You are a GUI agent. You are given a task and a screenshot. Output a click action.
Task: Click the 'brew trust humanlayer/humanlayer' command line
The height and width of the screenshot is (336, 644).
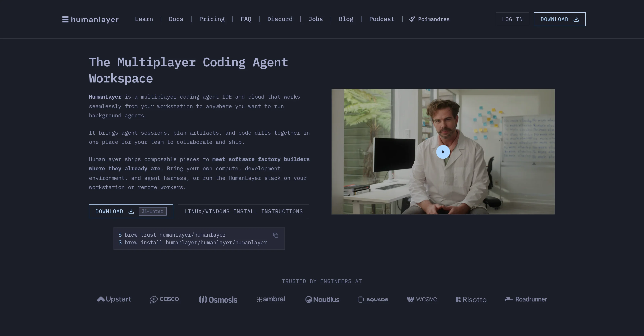click(172, 235)
